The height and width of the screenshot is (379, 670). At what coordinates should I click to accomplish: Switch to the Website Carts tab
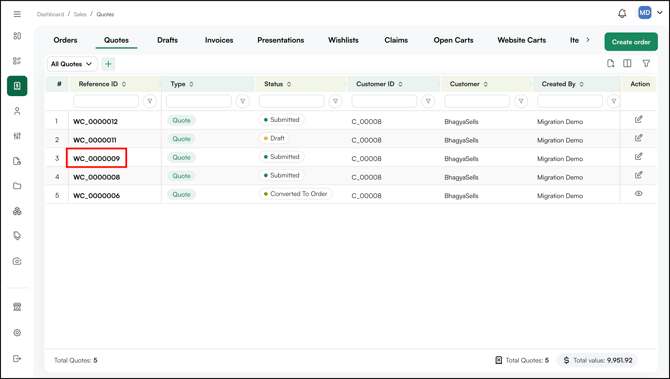click(x=522, y=40)
